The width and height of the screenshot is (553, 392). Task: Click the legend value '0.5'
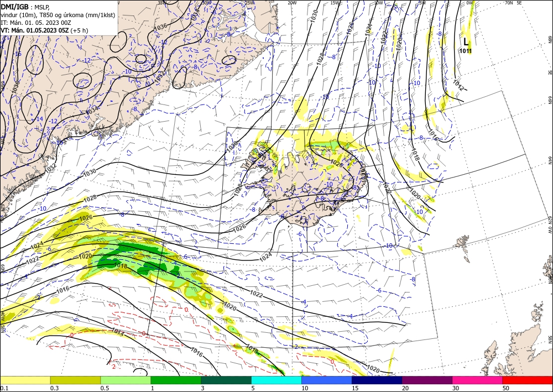pyautogui.click(x=105, y=388)
